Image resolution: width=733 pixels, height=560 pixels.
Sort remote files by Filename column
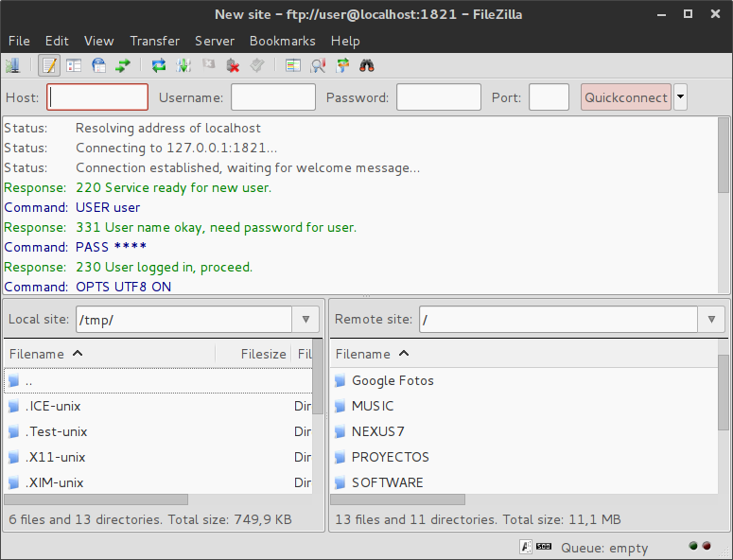click(x=524, y=354)
